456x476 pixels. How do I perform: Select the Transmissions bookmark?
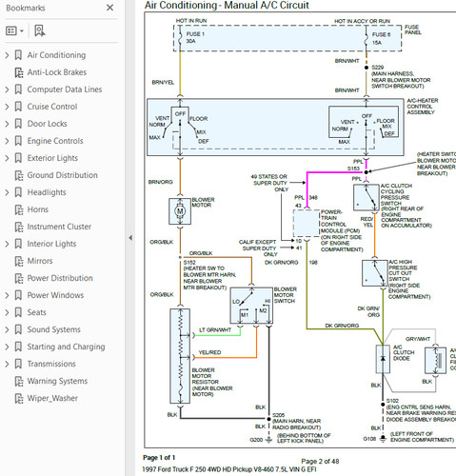pyautogui.click(x=51, y=364)
